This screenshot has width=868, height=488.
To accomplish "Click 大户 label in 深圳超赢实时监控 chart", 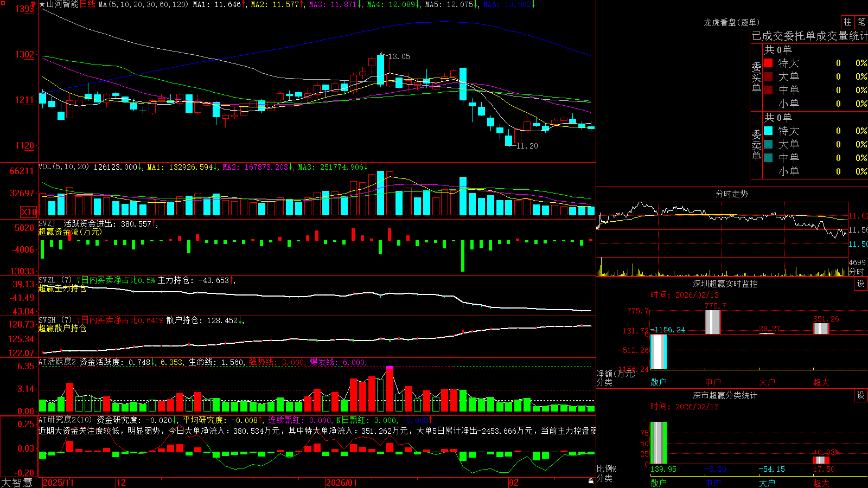I will point(767,382).
